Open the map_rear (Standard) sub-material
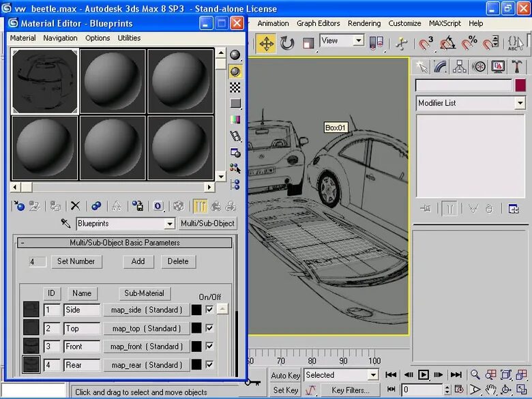532x399 pixels. (146, 365)
